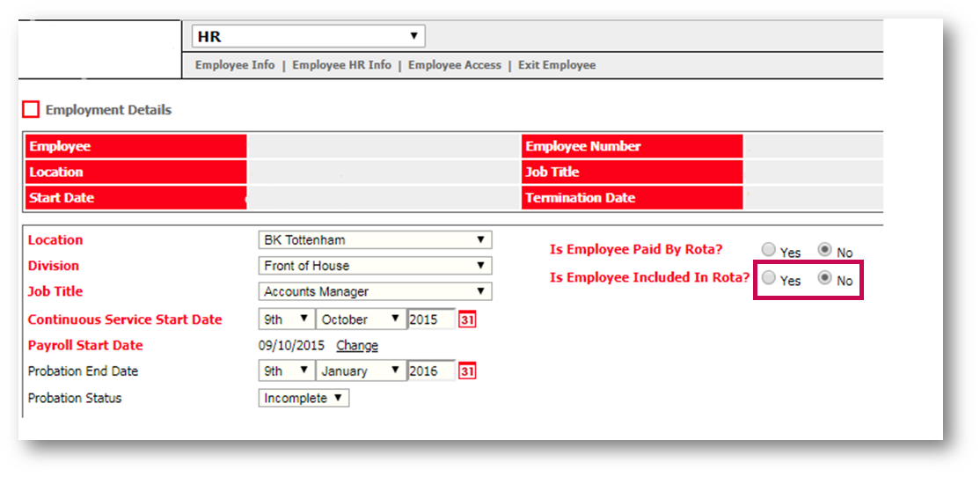Click the Exit Employee menu link
980x477 pixels.
point(557,65)
